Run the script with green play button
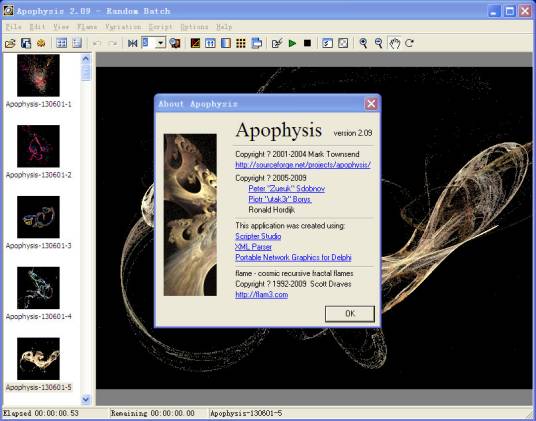Screen dimensions: 536x421 click(292, 43)
